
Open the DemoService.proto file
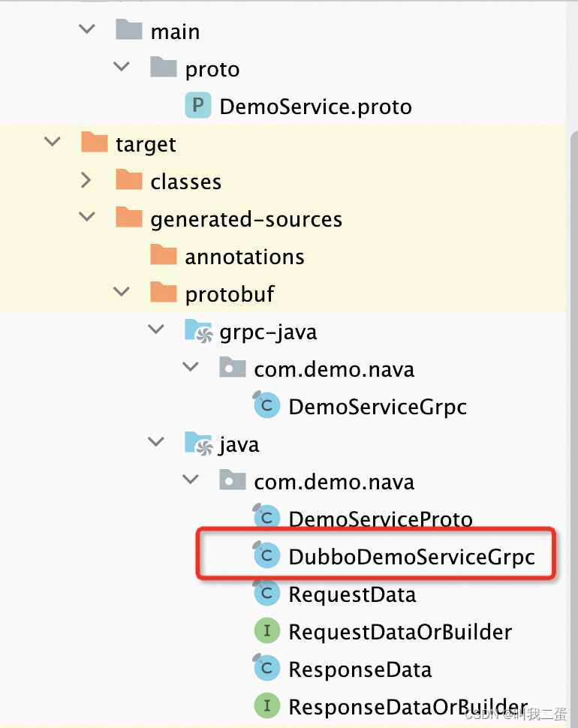pos(315,106)
